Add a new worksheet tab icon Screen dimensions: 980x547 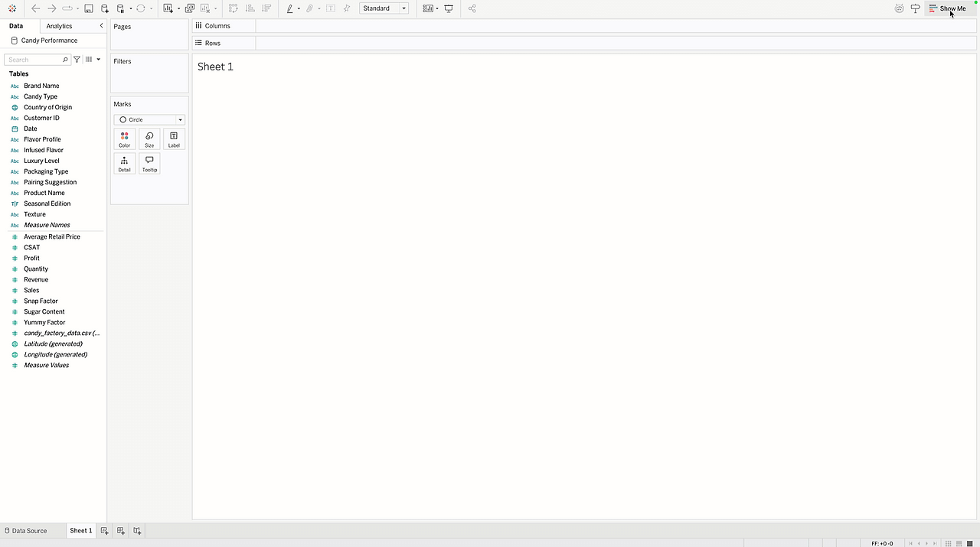(x=105, y=530)
